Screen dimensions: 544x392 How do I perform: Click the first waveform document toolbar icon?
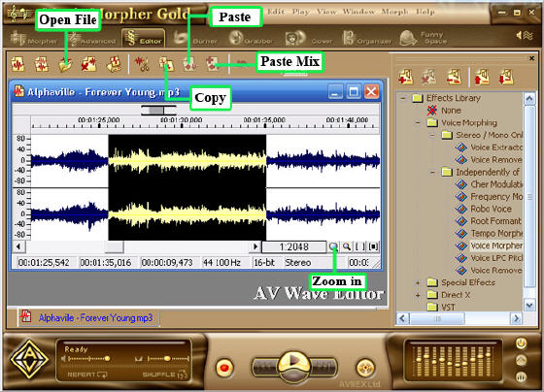point(18,64)
